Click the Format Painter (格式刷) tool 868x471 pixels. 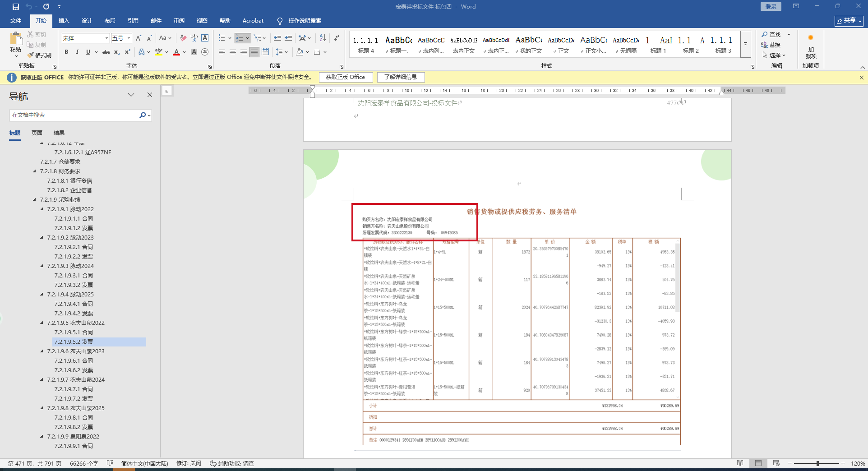coord(39,55)
